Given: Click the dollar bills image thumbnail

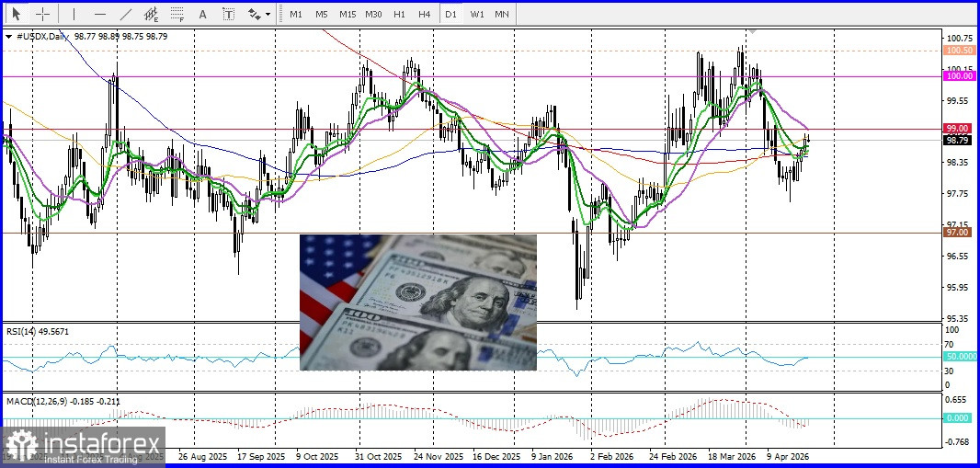Looking at the screenshot, I should [x=418, y=302].
